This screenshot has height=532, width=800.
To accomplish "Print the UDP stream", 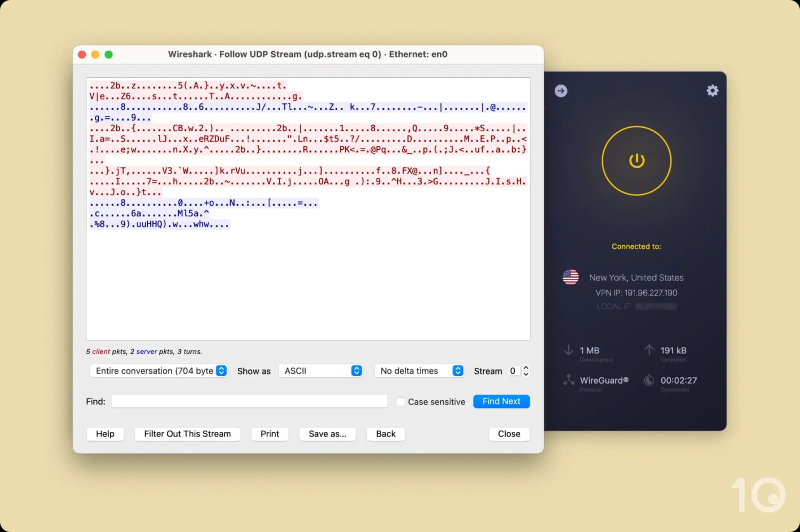I will tap(270, 433).
